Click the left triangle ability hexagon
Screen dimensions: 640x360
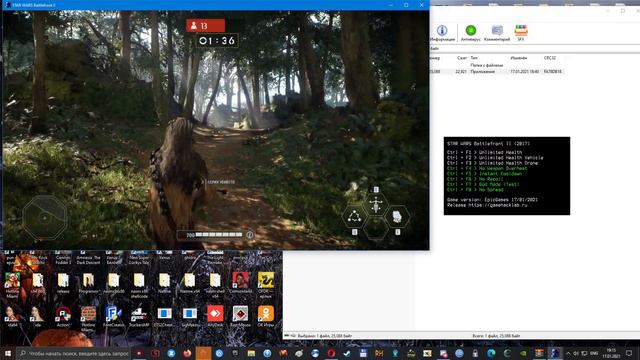[x=354, y=217]
